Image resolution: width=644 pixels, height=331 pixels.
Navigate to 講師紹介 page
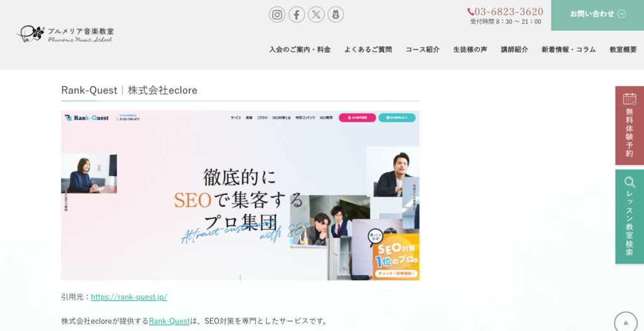pos(514,50)
